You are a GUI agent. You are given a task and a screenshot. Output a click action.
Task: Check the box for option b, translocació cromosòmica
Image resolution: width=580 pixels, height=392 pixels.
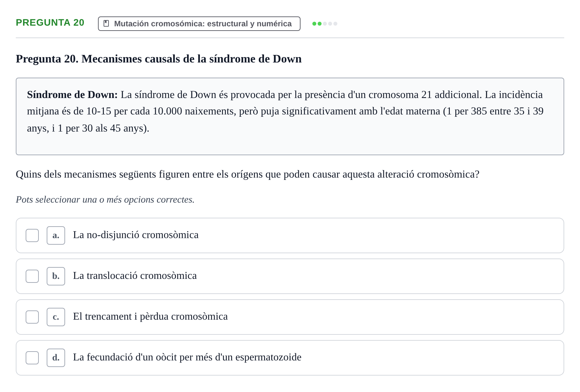(32, 276)
